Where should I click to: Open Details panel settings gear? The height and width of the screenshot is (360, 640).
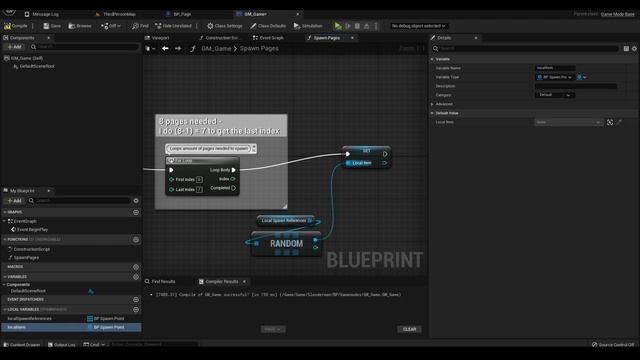pos(634,49)
